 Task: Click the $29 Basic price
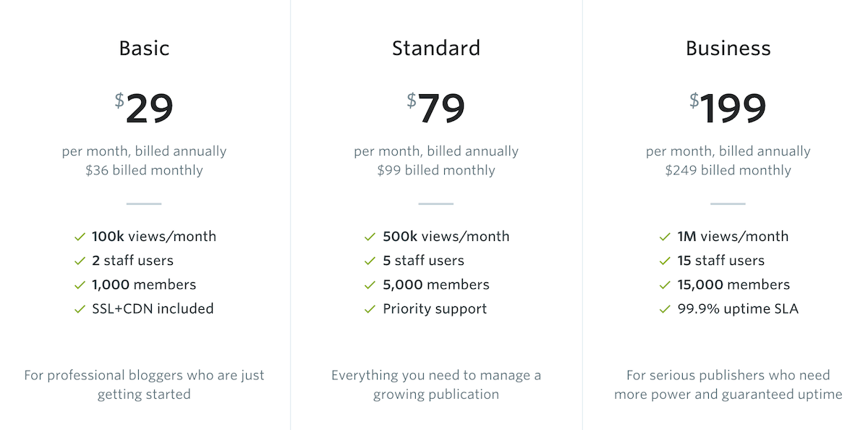point(144,109)
